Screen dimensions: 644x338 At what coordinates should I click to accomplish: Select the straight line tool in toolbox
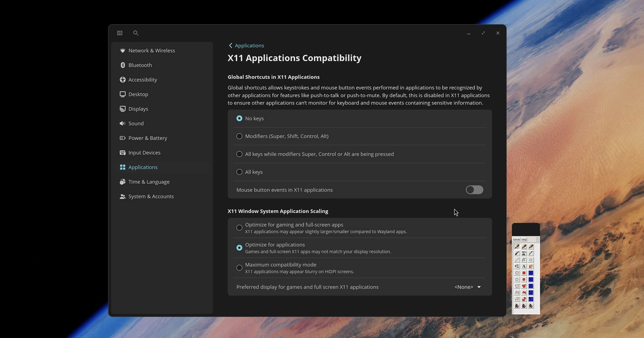[x=517, y=260]
